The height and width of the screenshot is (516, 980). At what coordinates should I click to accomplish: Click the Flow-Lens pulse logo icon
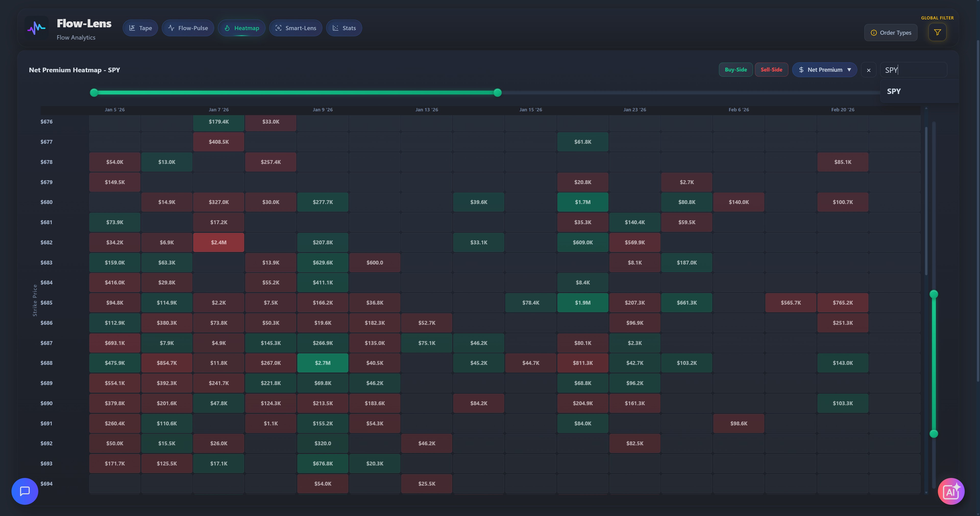coord(36,28)
